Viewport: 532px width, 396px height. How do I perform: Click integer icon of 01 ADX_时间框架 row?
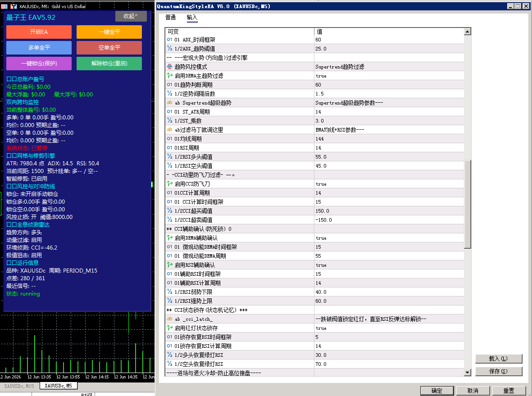170,40
